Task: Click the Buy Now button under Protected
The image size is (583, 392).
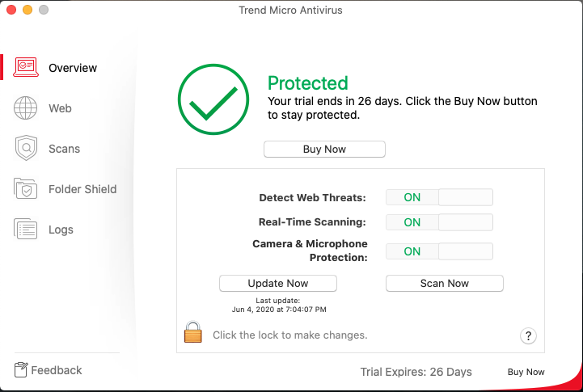Action: [324, 149]
